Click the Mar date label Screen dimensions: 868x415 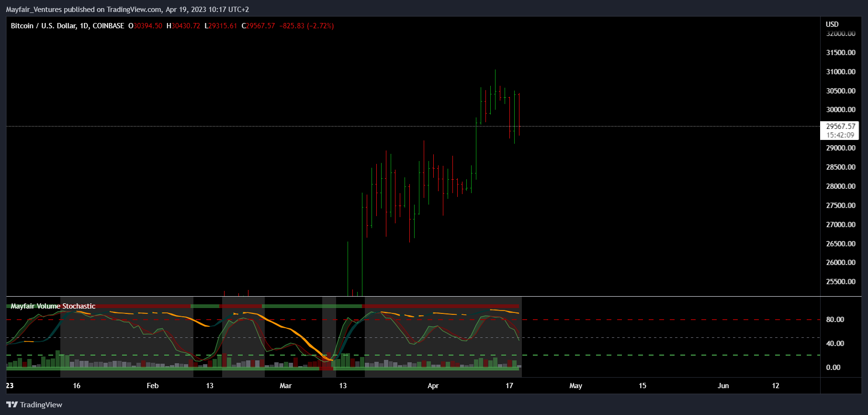point(286,386)
